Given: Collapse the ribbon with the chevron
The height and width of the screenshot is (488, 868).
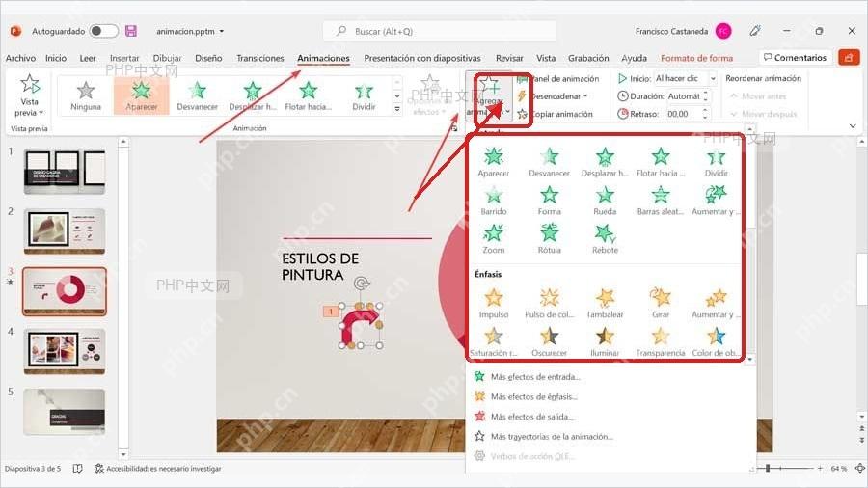Looking at the screenshot, I should click(x=852, y=126).
